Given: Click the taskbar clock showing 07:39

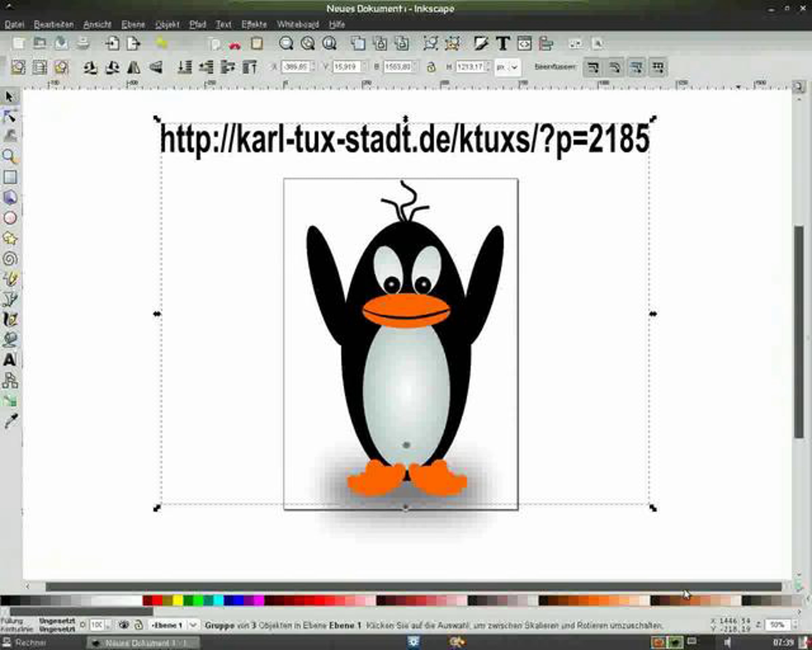Looking at the screenshot, I should click(x=783, y=643).
